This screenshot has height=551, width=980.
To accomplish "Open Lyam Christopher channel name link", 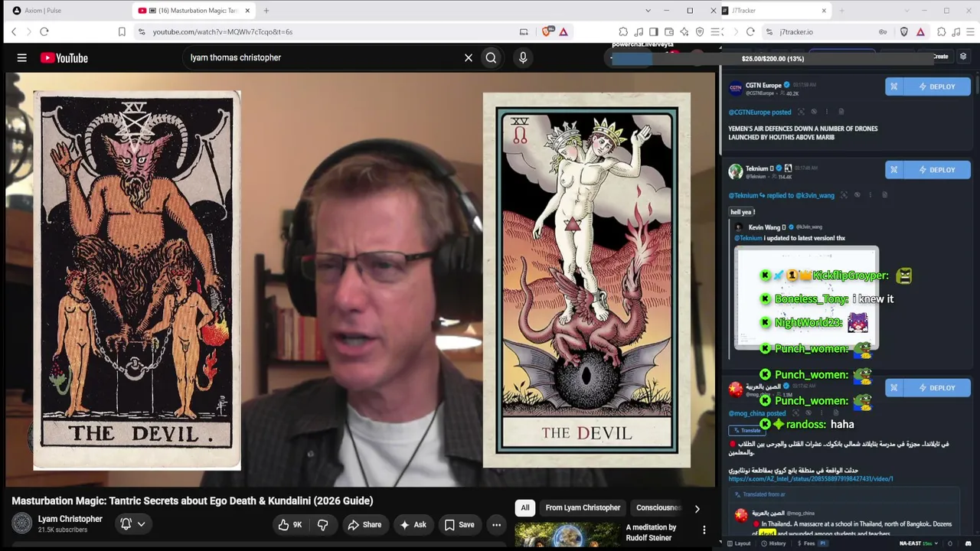I will point(70,519).
